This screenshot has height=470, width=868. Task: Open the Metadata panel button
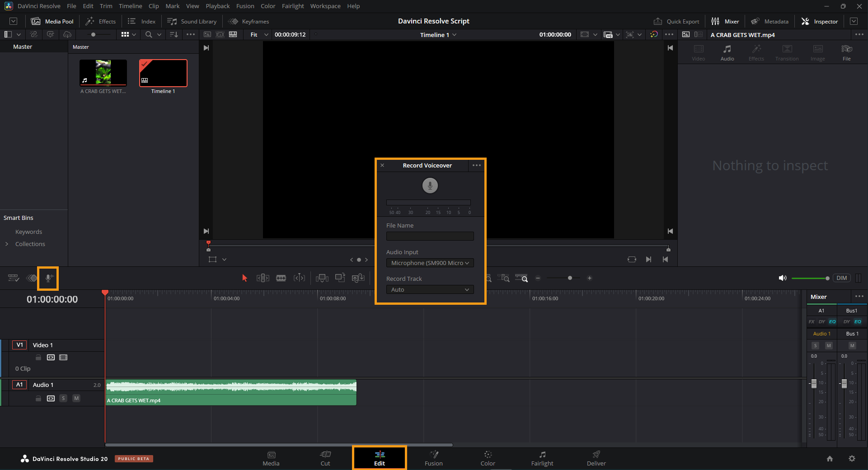(769, 21)
